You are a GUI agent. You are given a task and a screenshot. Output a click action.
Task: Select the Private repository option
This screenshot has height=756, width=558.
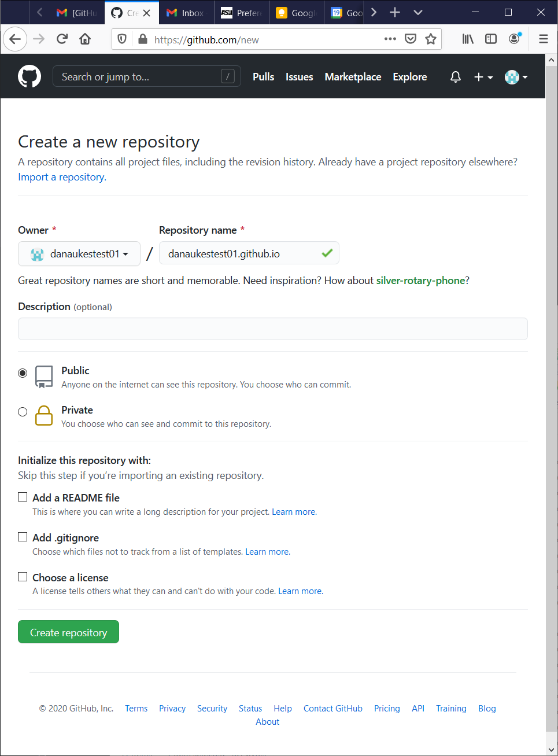(23, 412)
